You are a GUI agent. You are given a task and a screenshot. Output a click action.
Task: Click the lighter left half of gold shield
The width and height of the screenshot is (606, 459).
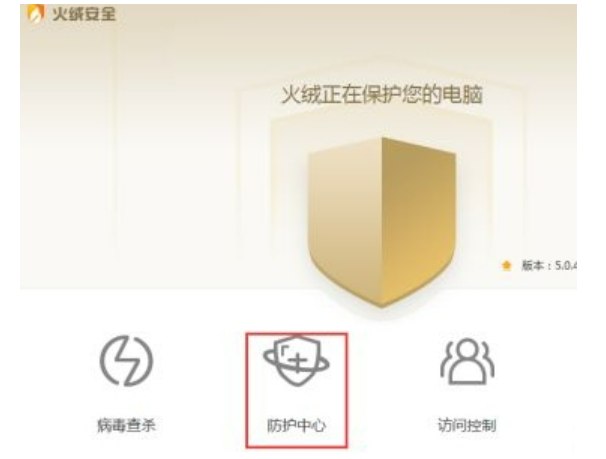[x=345, y=216]
